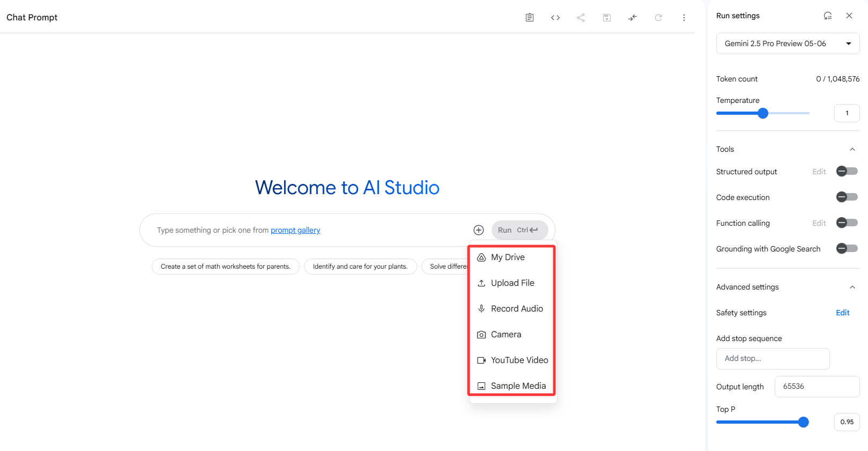This screenshot has height=451, width=868.
Task: Turn on Code execution toggle
Action: [x=847, y=197]
